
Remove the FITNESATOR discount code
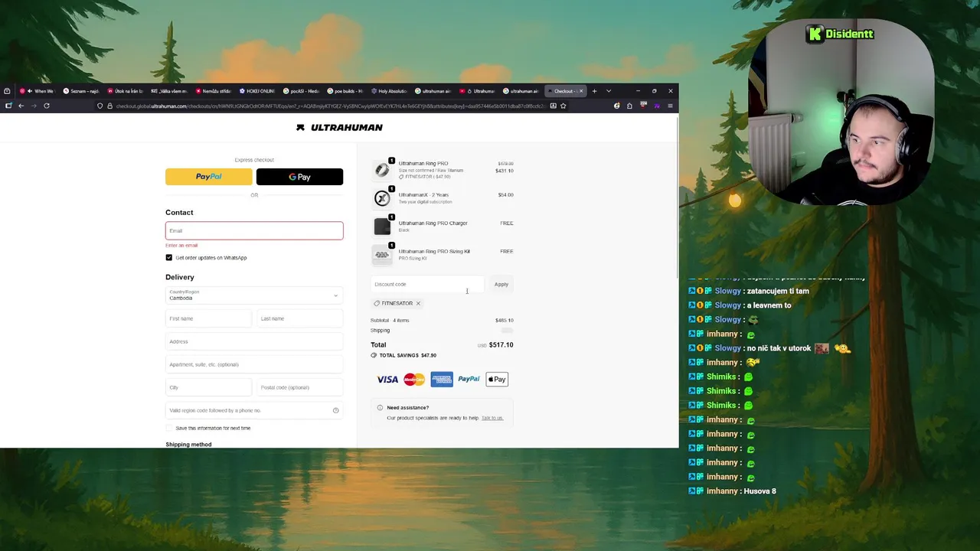(418, 304)
